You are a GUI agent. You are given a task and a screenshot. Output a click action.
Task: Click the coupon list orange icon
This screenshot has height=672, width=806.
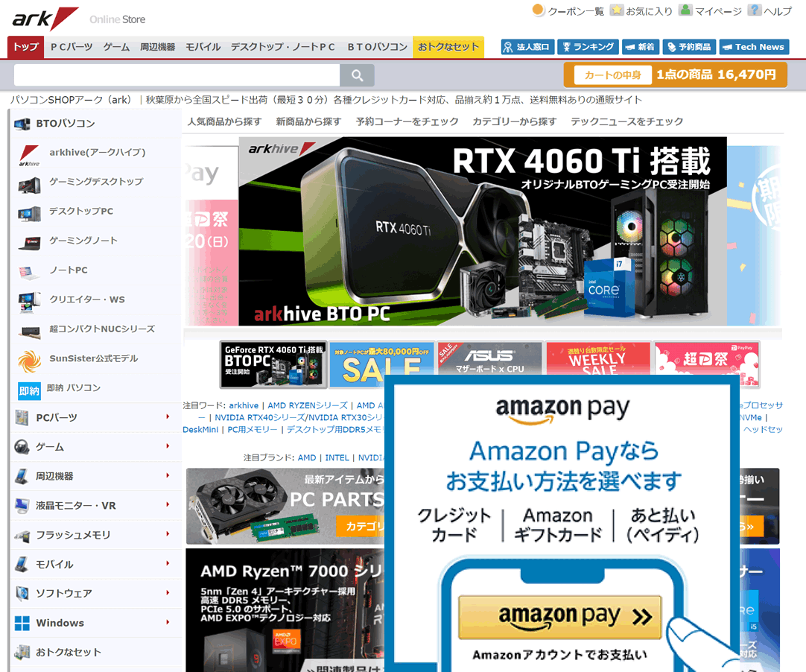coord(538,10)
